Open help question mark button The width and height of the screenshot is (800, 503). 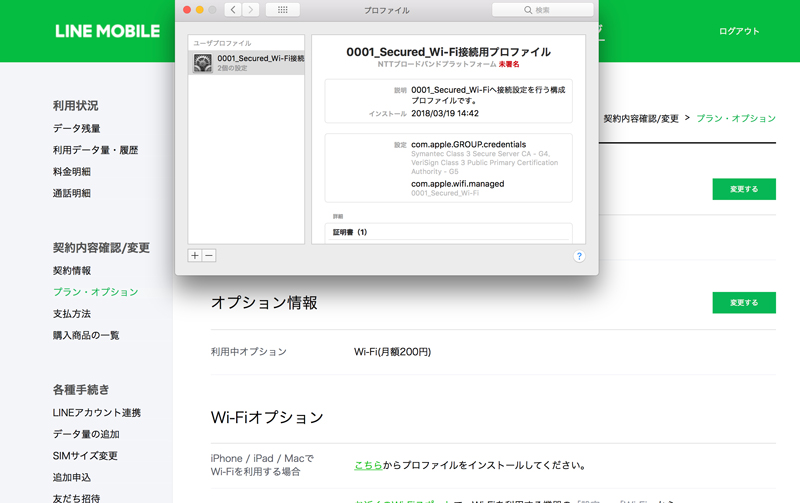tap(579, 256)
